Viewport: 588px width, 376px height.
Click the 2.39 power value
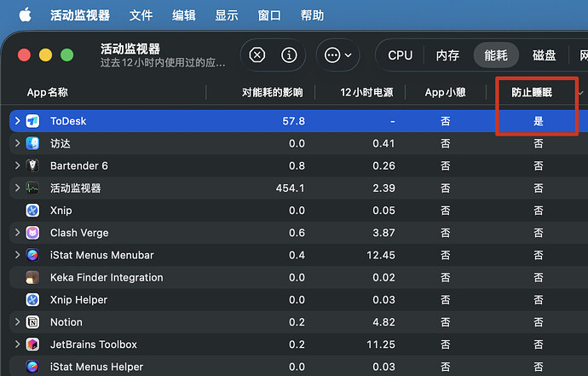383,188
